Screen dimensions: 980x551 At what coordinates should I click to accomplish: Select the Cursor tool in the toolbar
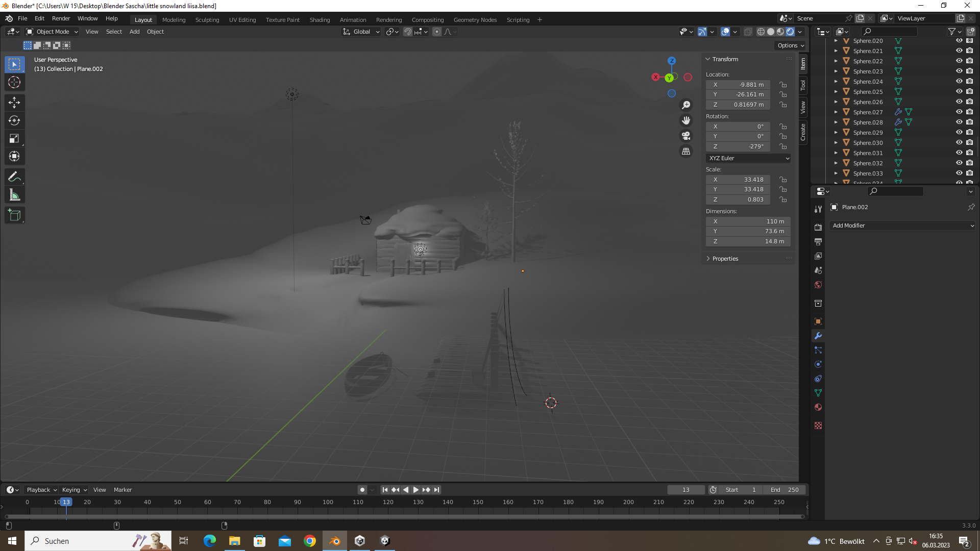coord(14,82)
